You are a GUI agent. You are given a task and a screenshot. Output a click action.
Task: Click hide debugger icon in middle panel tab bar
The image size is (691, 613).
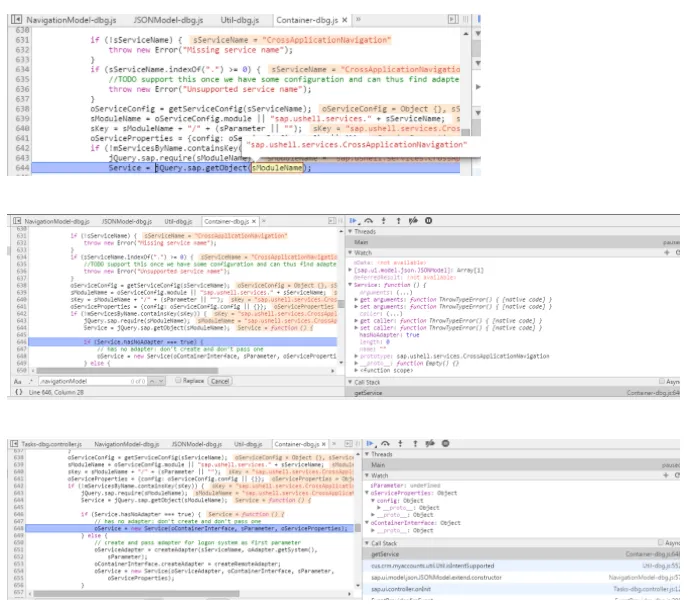coord(332,221)
